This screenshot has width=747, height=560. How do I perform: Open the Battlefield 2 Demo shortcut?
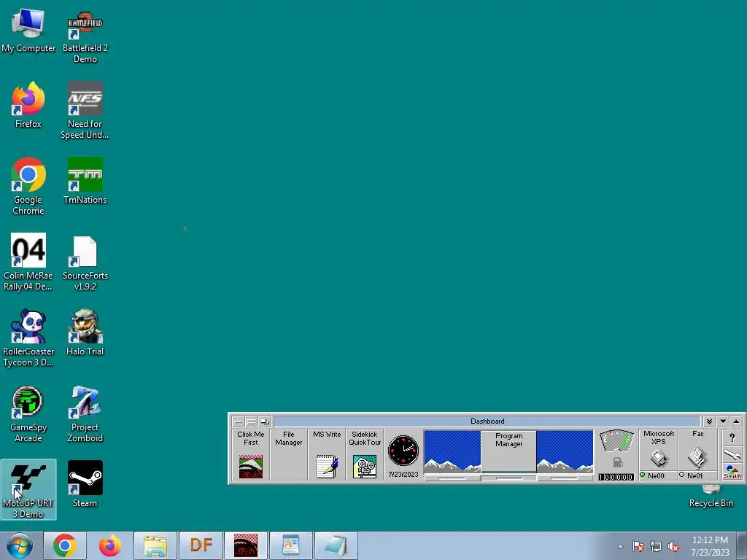(x=85, y=36)
